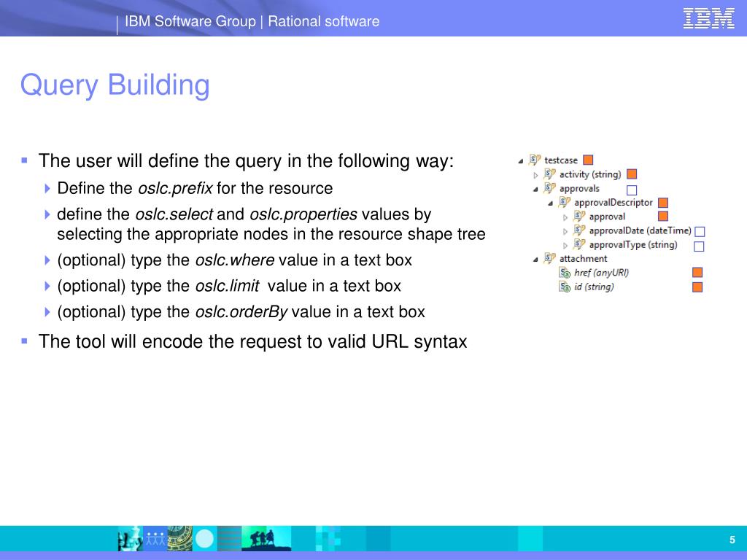Image resolution: width=747 pixels, height=560 pixels.
Task: Toggle the approvalDescriptor checkbox
Action: click(663, 203)
